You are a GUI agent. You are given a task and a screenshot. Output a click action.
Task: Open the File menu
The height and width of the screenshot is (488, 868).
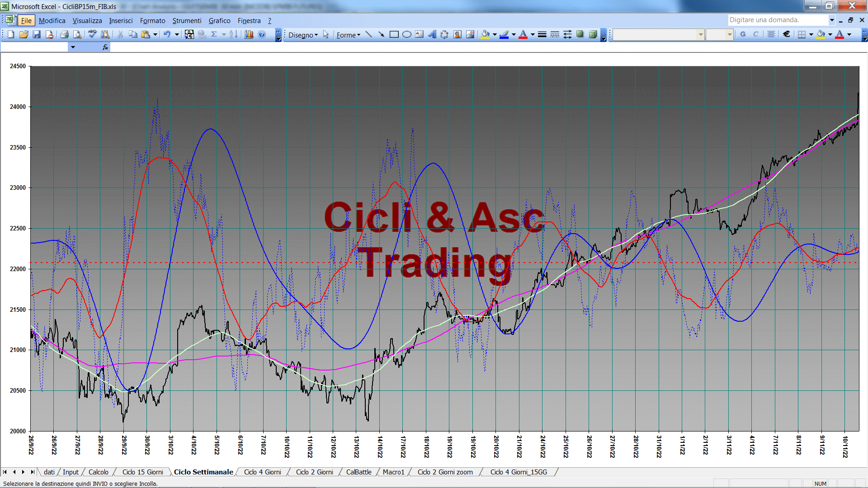pos(26,20)
